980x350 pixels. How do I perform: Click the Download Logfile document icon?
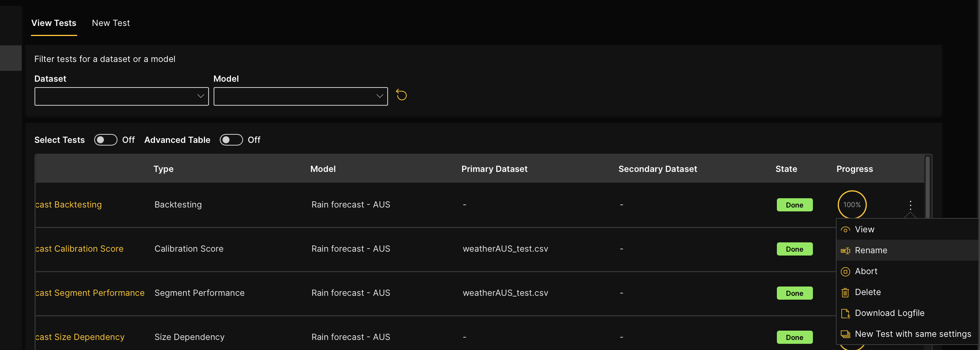(x=845, y=314)
